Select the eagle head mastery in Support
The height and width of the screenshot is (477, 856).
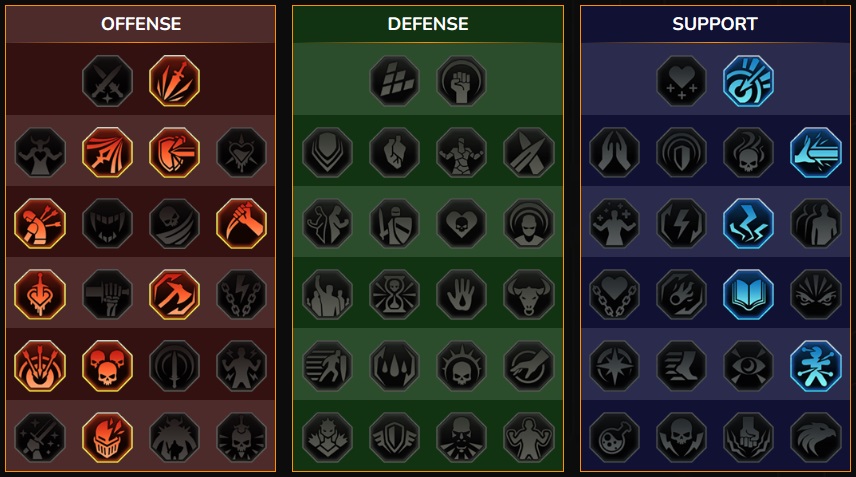816,437
